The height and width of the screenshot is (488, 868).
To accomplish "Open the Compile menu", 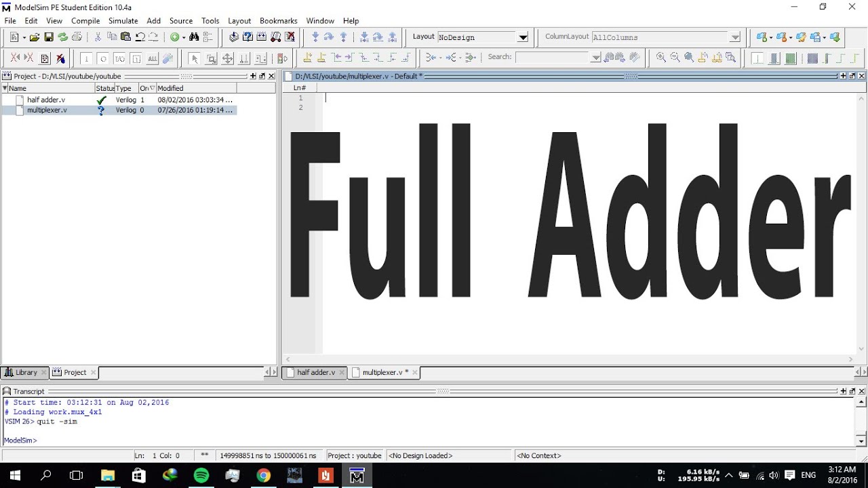I will (85, 21).
